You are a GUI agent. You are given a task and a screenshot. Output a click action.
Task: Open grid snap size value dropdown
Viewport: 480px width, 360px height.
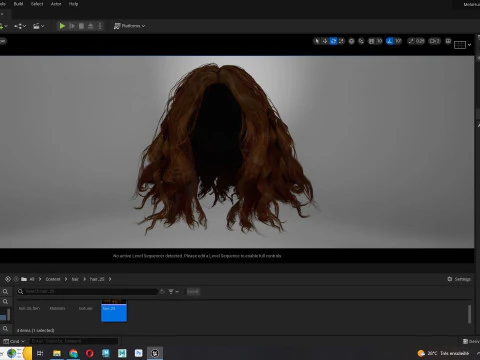pos(379,41)
